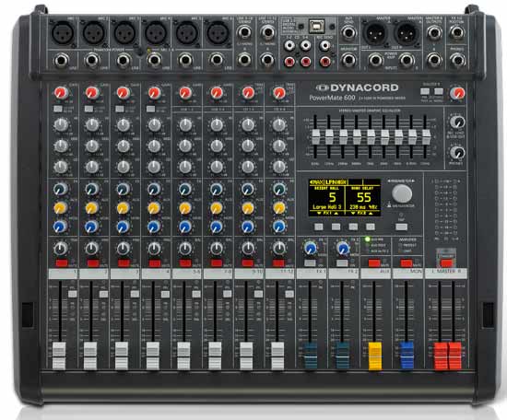Click the BAL knob on channel 7-8
Viewport: 507px width, 420px height.
click(217, 249)
